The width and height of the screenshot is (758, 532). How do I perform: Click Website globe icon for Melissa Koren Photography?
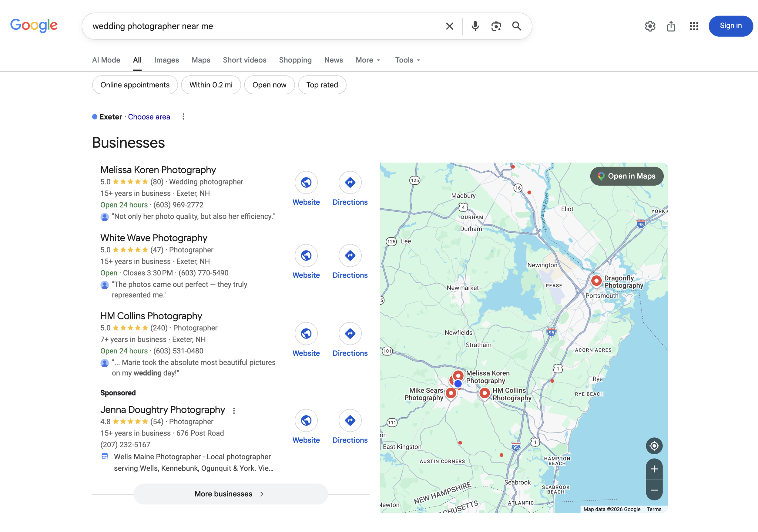coord(306,182)
